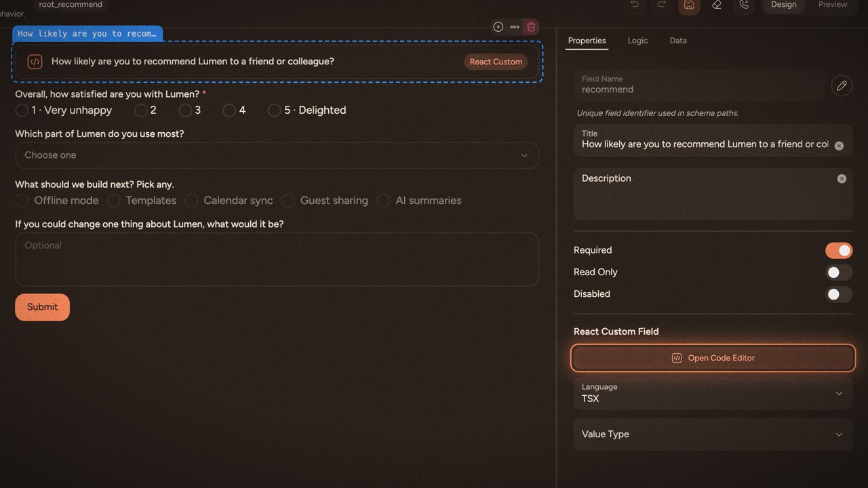Switch to the Logic tab
Image resolution: width=868 pixels, height=488 pixels.
(637, 41)
